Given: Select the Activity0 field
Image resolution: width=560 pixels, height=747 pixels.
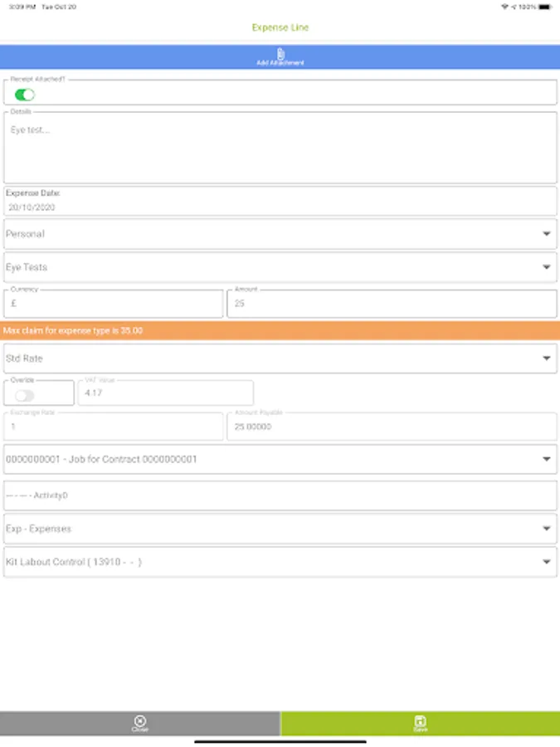Looking at the screenshot, I should pyautogui.click(x=280, y=496).
